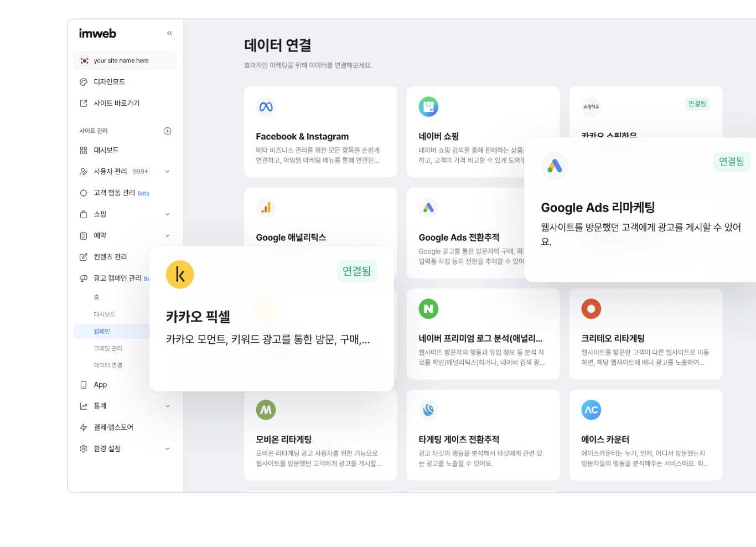Screen dimensions: 756x547
Task: Click 연결됨 badge on Google Ads 리마케팅
Action: (732, 162)
